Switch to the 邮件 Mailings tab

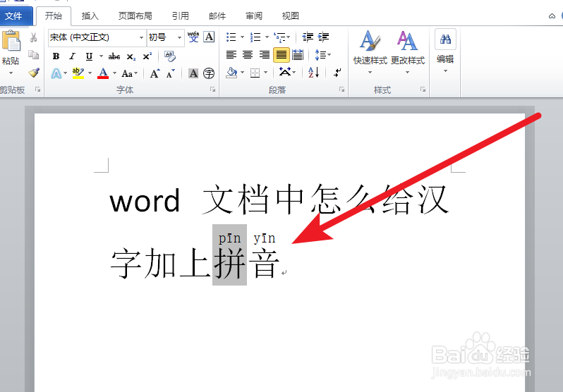pos(217,16)
